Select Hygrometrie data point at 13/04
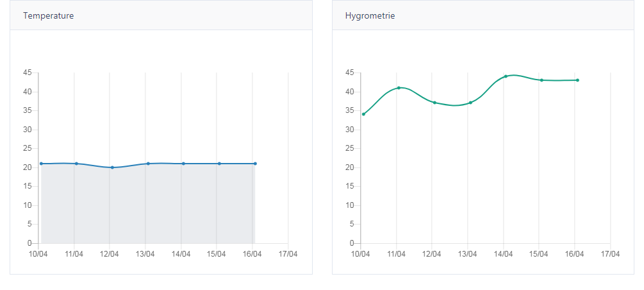644x290 pixels. click(470, 103)
